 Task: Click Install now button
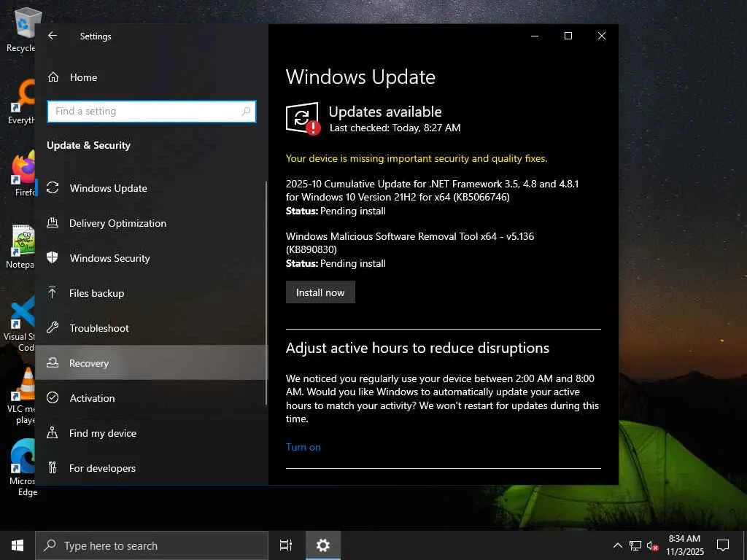[320, 292]
